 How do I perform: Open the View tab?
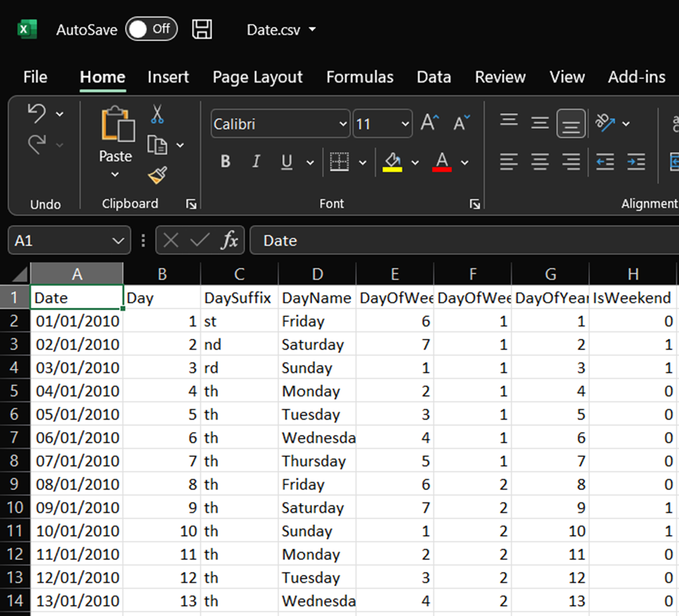point(567,77)
